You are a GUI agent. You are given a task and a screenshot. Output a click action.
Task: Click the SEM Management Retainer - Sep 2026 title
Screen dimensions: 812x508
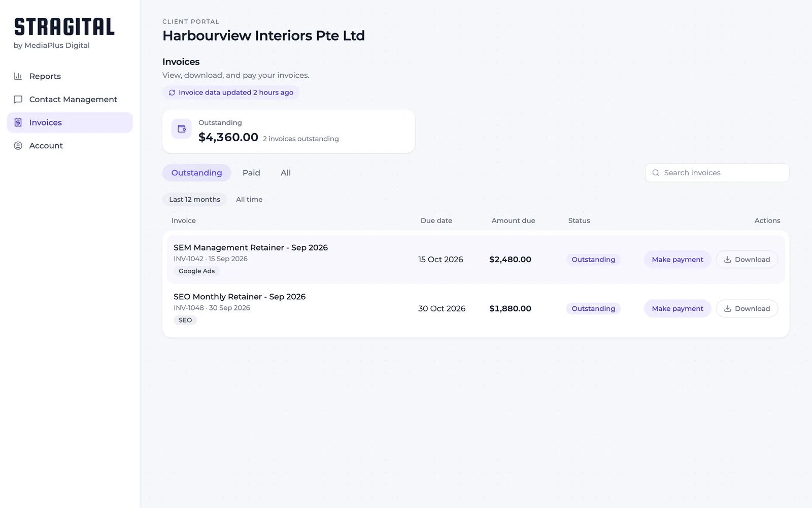[x=251, y=248]
